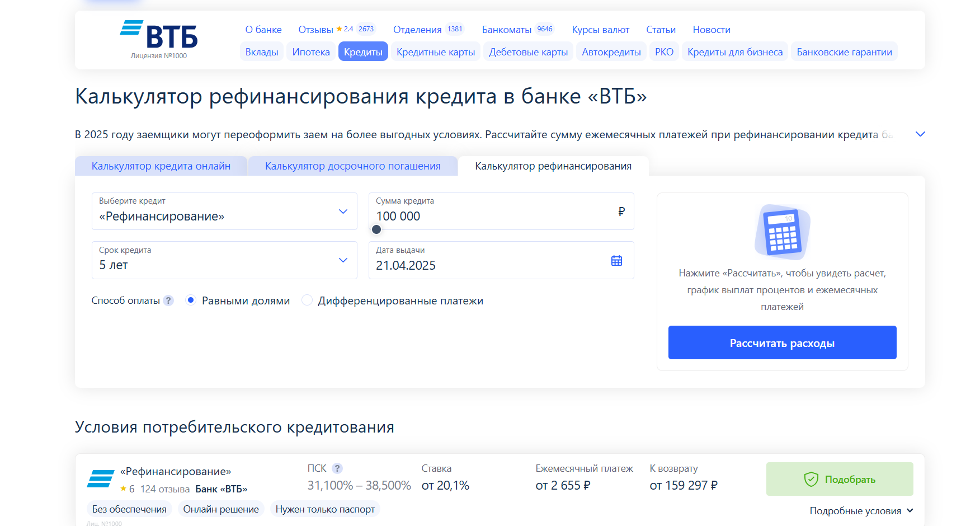The width and height of the screenshot is (980, 526).
Task: Switch to Калькулятор досрочного погашения tab
Action: tap(352, 166)
